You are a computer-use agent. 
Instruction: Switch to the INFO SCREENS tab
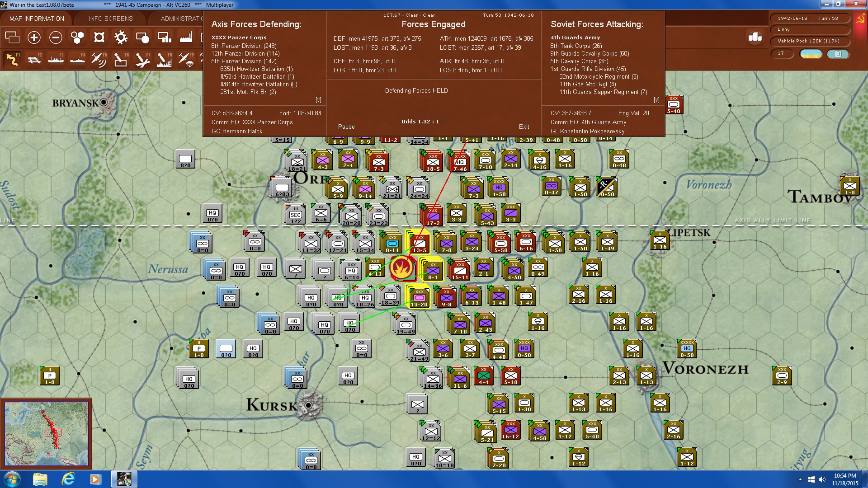pos(111,19)
